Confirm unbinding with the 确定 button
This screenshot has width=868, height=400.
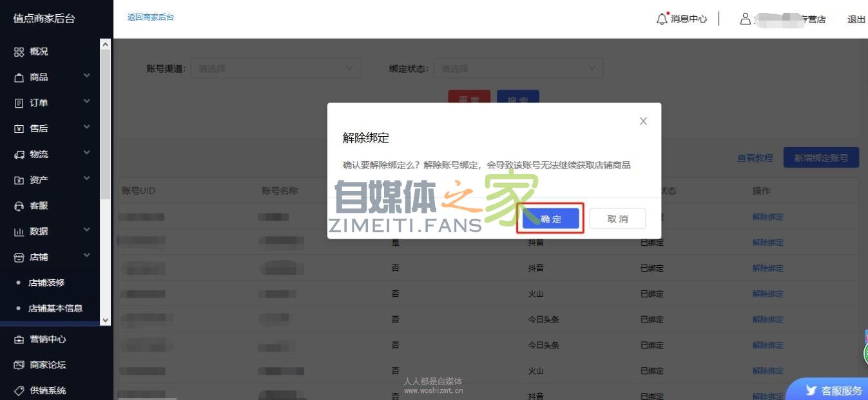tap(550, 219)
